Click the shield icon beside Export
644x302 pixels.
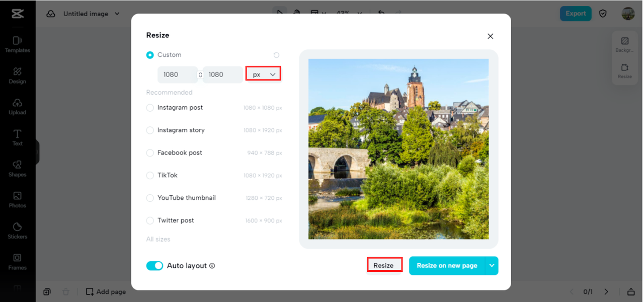pyautogui.click(x=603, y=14)
